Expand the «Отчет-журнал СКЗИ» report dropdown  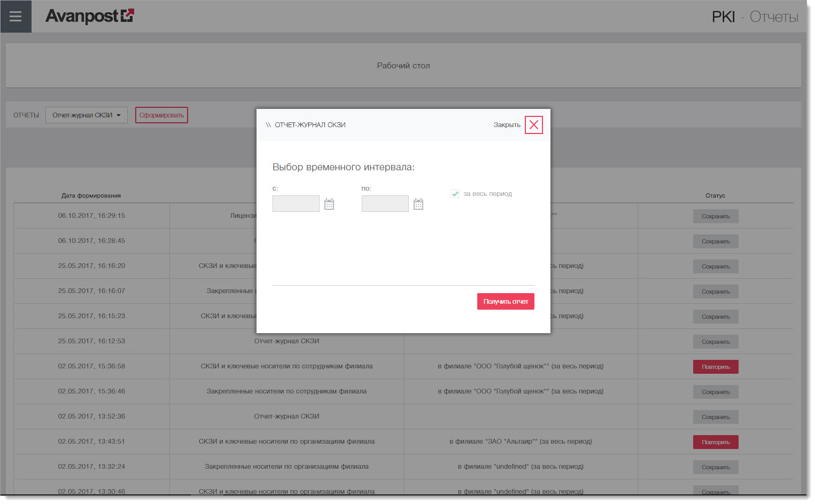click(87, 115)
